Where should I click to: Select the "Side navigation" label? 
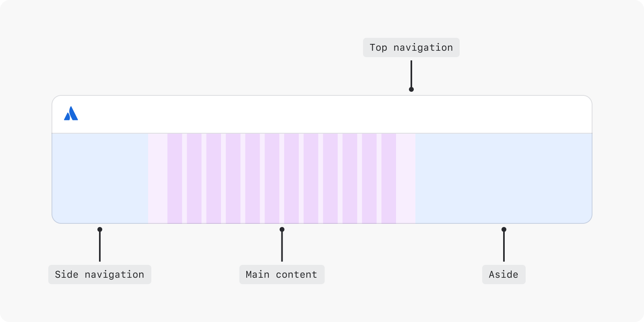click(99, 275)
